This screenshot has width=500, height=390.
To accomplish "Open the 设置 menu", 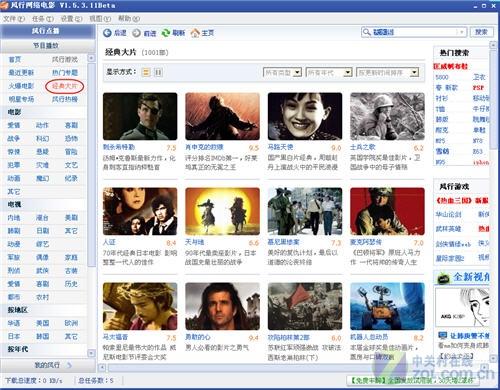I will 71,19.
